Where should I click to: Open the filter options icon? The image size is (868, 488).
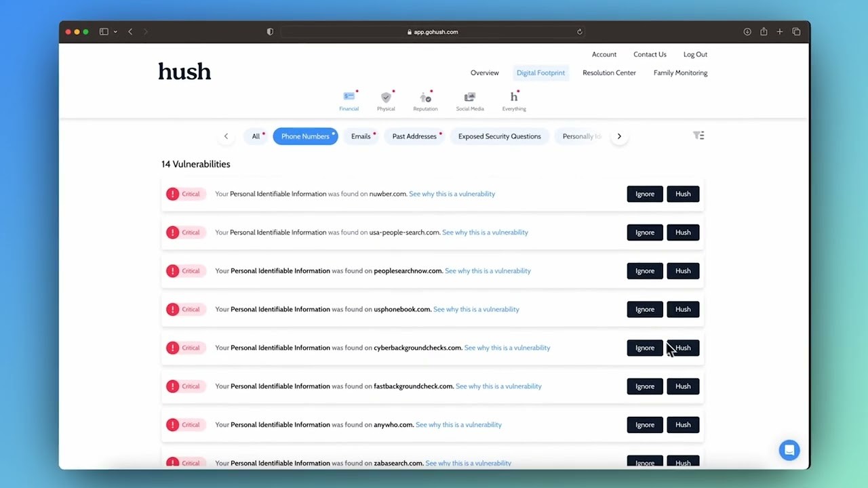[x=698, y=136]
